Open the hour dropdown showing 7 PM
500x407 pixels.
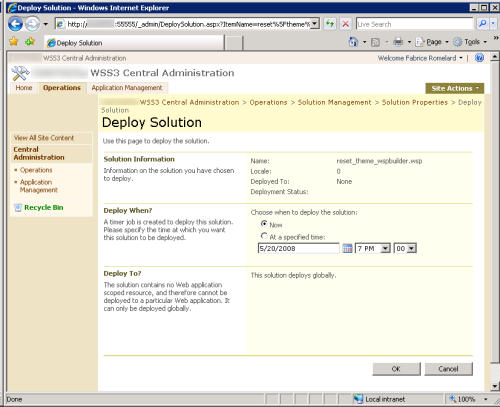click(x=373, y=248)
